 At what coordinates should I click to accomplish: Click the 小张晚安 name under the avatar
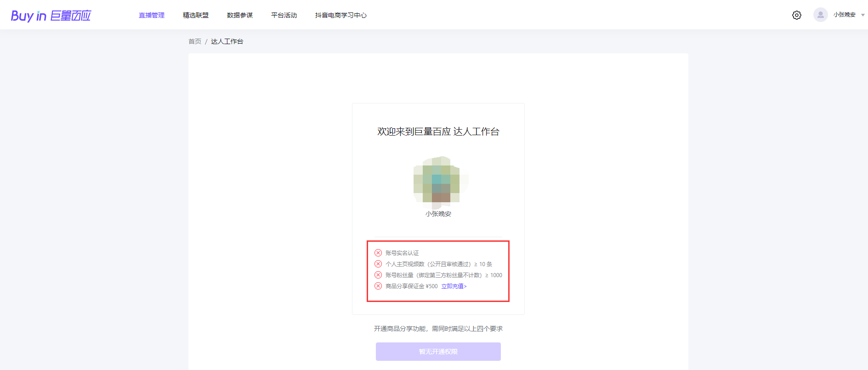(x=438, y=214)
